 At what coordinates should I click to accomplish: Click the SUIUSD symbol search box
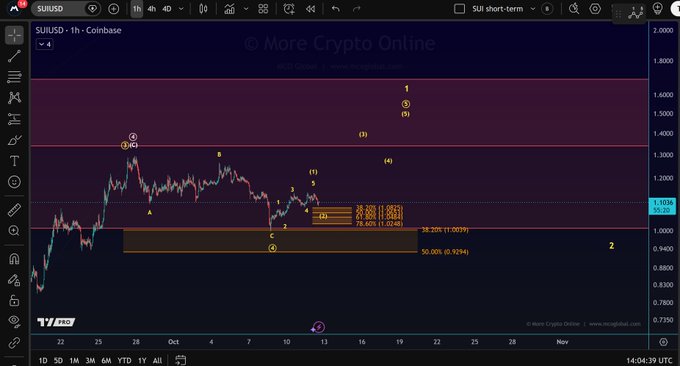[x=65, y=9]
